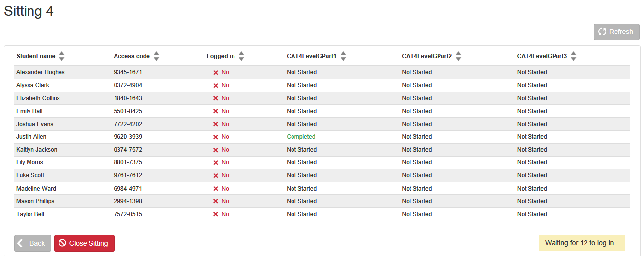Click the Student name column header

[36, 56]
